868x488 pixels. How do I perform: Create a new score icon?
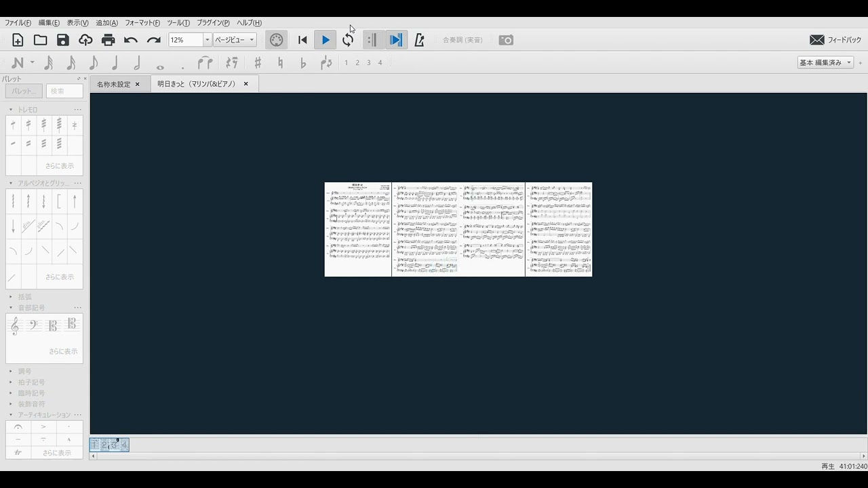(18, 40)
